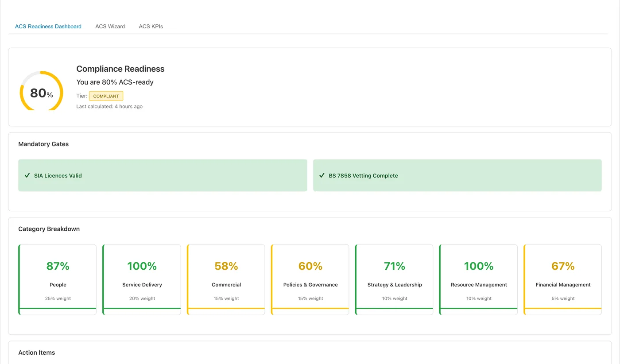Open the Strategy & Leadership category card
Viewport: 620px width, 364px height.
(x=394, y=279)
